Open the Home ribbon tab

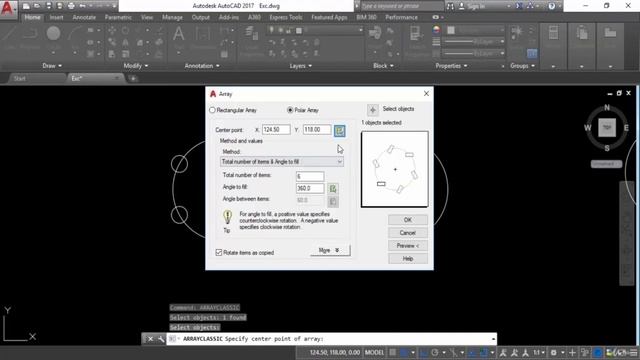click(x=32, y=17)
